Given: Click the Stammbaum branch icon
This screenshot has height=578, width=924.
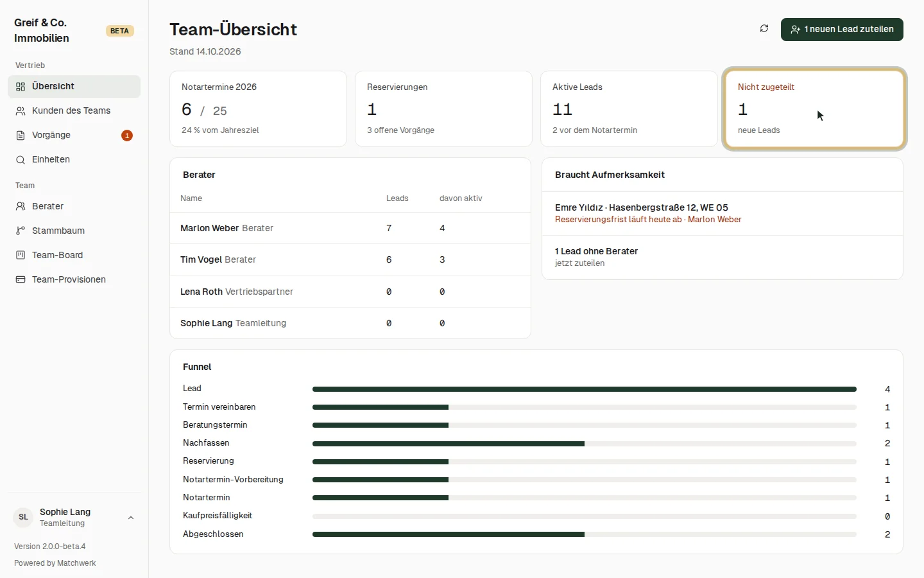Looking at the screenshot, I should click(x=21, y=231).
